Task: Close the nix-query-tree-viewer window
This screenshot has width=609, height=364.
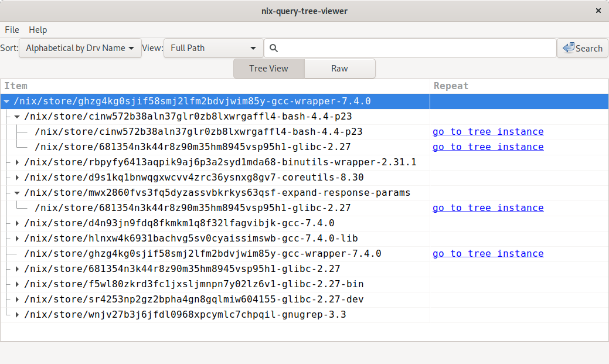Action: 598,11
